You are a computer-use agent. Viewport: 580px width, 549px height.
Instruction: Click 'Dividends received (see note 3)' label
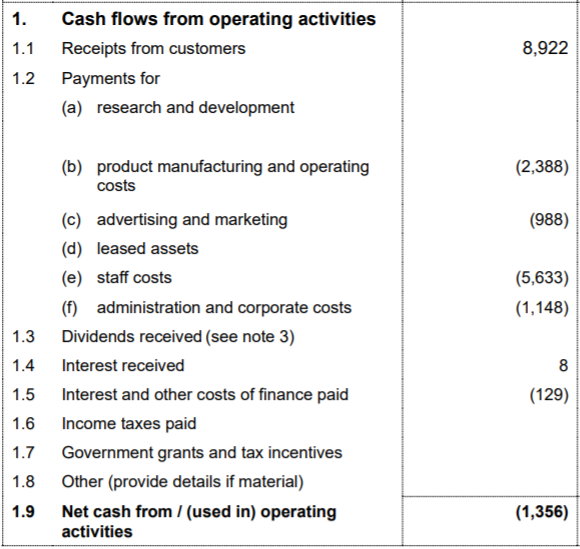[178, 337]
